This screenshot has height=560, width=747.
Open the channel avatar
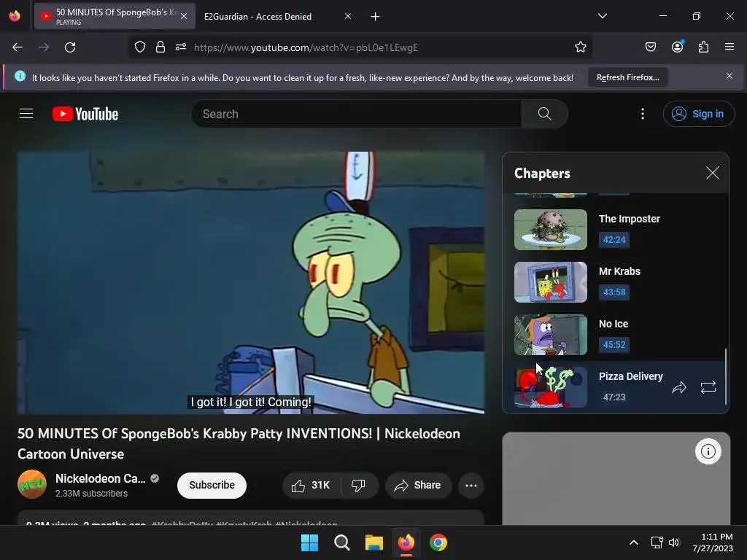32,484
